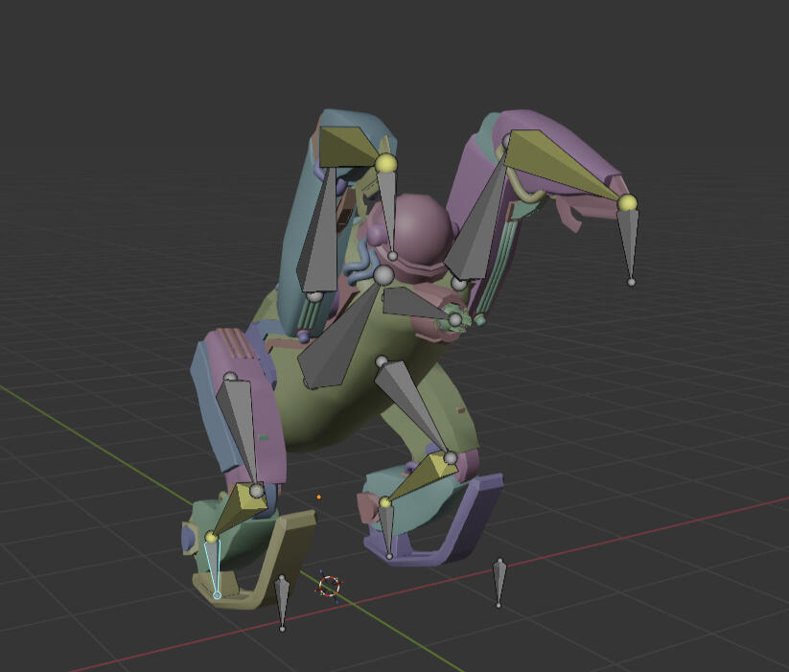
Task: Select the detached bone near the purple foot
Action: 499,583
